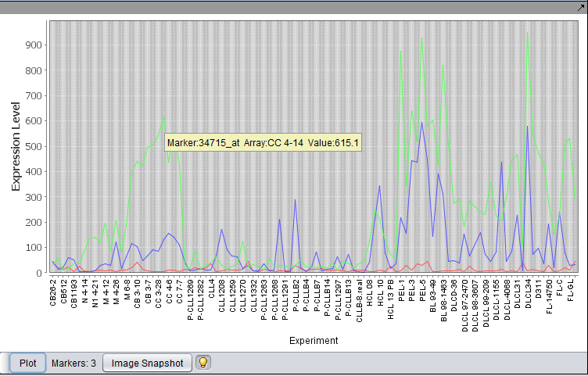Click the Experiment axis title
Image resolution: width=588 pixels, height=376 pixels.
tap(313, 341)
